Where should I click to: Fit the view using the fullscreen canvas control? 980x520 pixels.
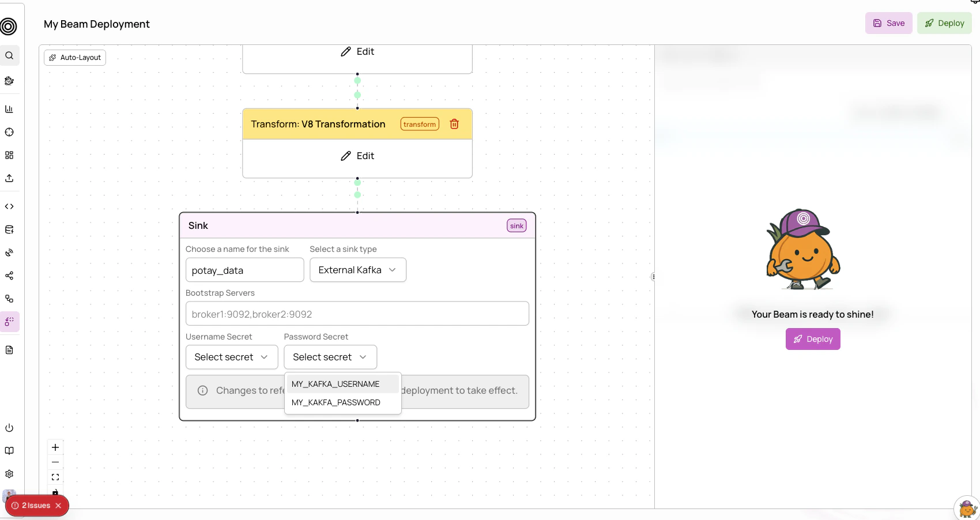[55, 477]
